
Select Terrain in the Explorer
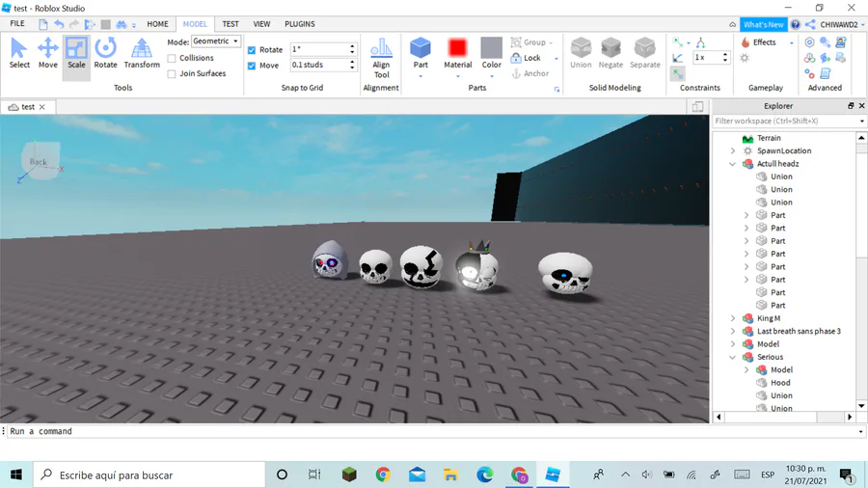pyautogui.click(x=769, y=138)
